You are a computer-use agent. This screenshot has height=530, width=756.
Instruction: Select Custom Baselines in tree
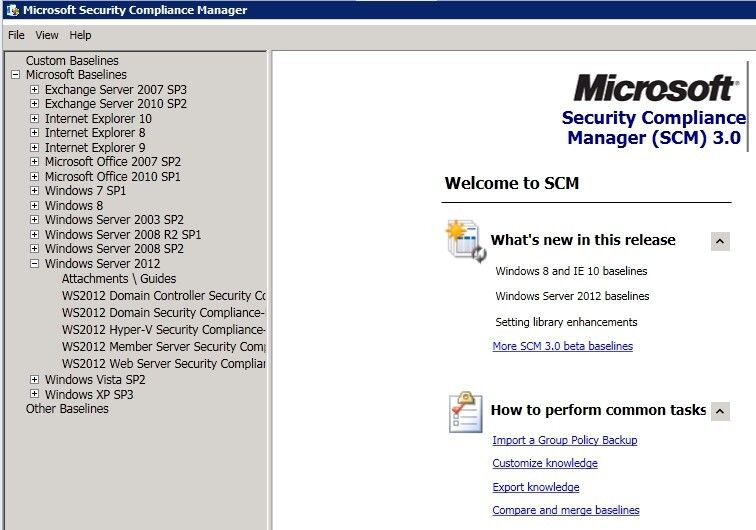[x=72, y=61]
